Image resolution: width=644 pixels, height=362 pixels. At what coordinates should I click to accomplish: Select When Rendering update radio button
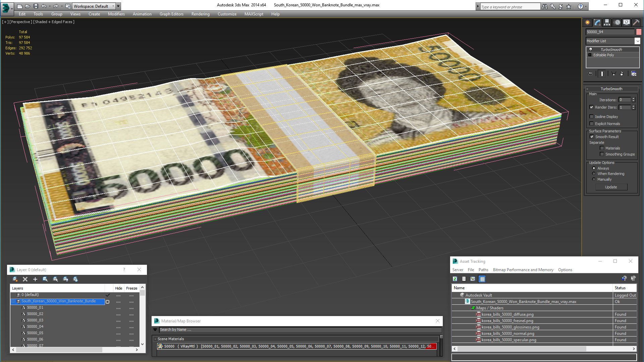point(594,174)
